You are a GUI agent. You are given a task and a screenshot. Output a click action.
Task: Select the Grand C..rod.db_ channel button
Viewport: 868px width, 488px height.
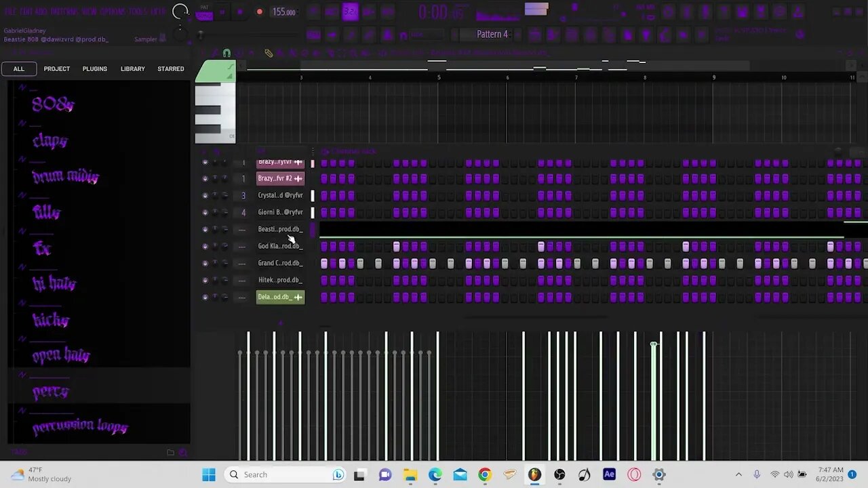[x=280, y=263]
